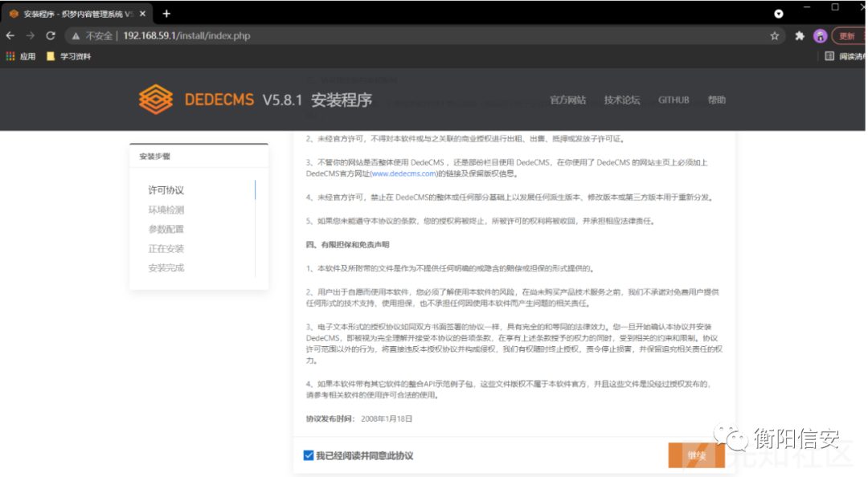This screenshot has height=477, width=868.
Task: Bookmark this page with the star icon
Action: pos(775,36)
